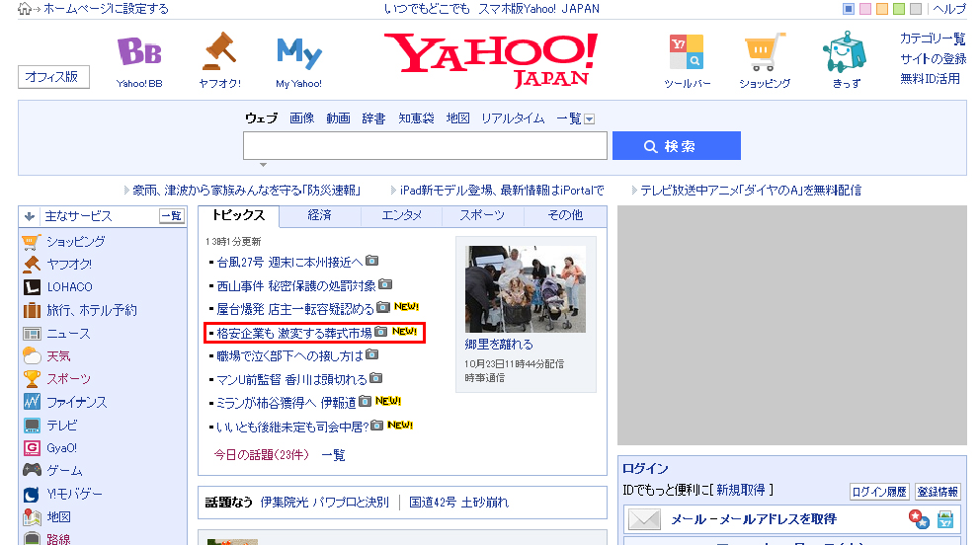Click the Y!モバゲー icon
The width and height of the screenshot is (980, 545).
32,494
